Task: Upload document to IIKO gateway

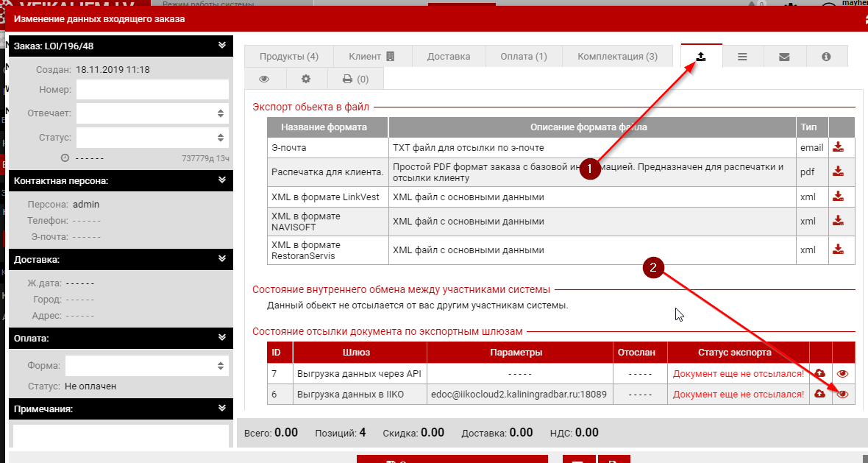Action: (x=820, y=395)
